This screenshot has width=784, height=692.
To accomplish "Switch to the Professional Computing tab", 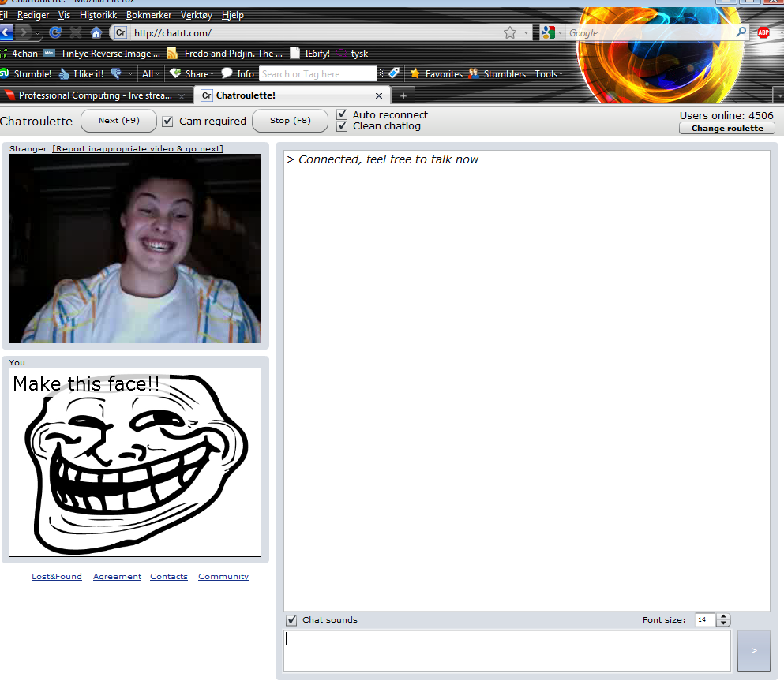I will pos(95,95).
